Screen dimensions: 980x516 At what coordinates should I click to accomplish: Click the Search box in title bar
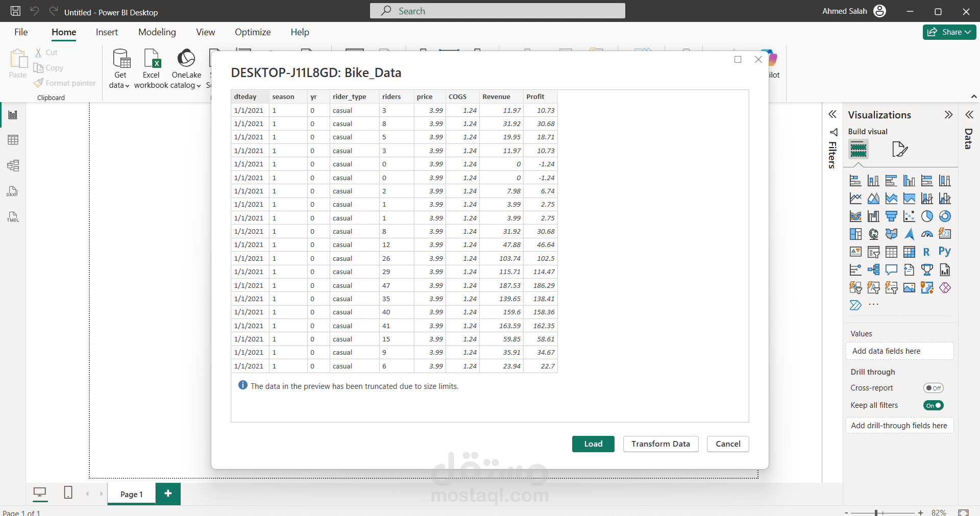point(498,11)
